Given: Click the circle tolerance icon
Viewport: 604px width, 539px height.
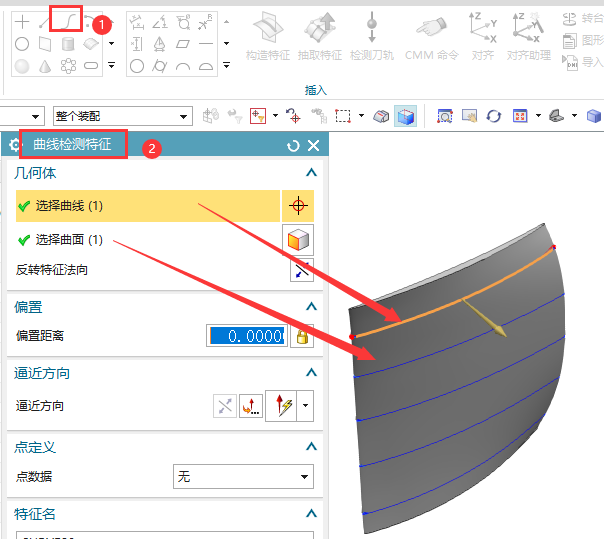Looking at the screenshot, I should [137, 66].
